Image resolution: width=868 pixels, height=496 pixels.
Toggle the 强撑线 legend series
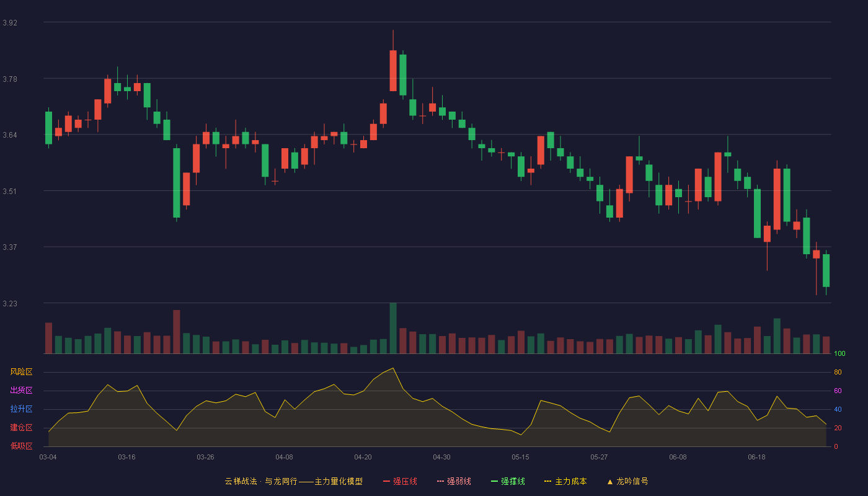coord(508,481)
